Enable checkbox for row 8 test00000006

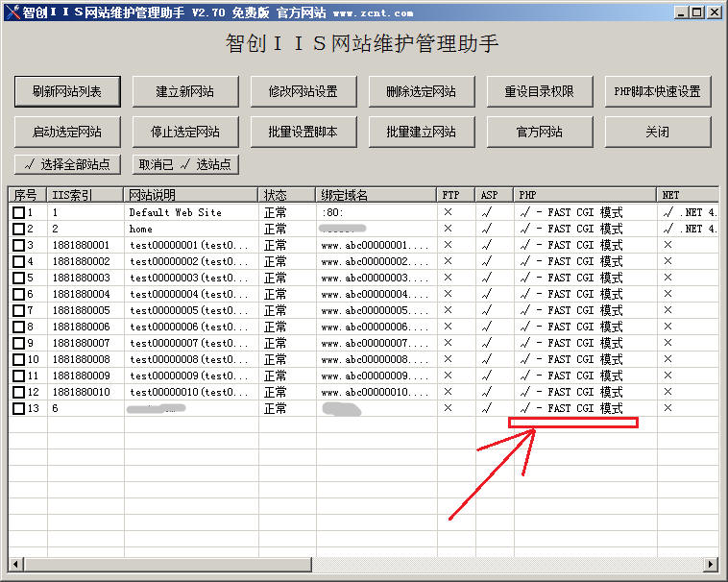pos(18,327)
